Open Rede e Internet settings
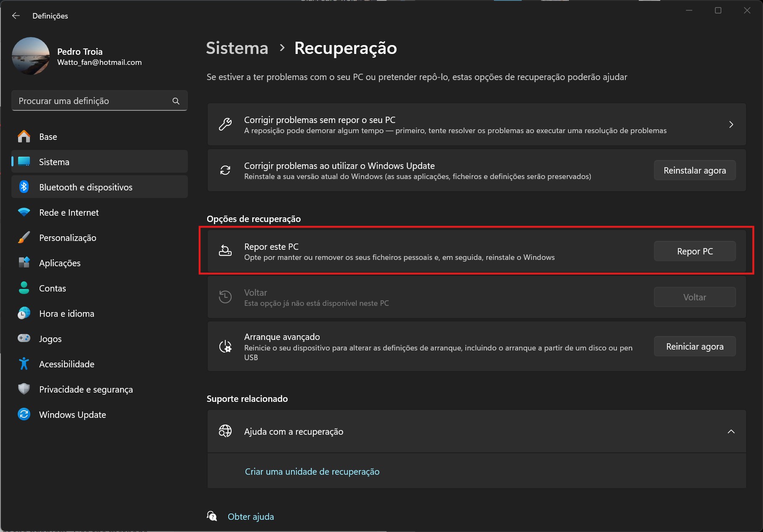The image size is (763, 532). (99, 212)
